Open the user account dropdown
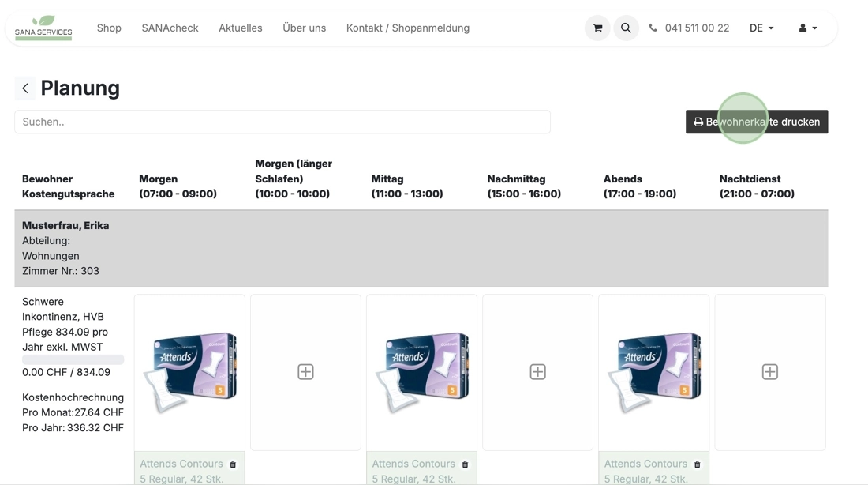Screen dimensions: 868x485 coord(808,28)
